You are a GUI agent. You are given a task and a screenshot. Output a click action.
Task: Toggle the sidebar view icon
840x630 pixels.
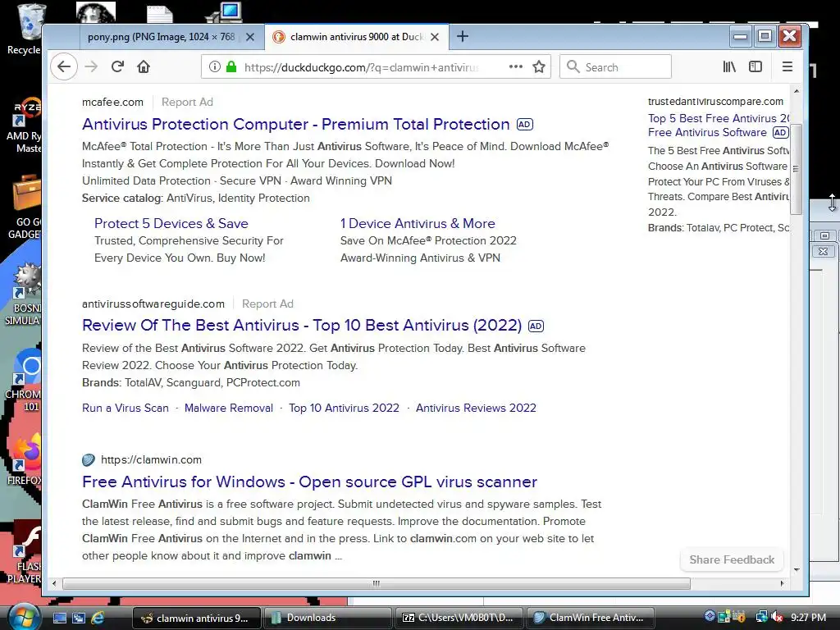756,67
